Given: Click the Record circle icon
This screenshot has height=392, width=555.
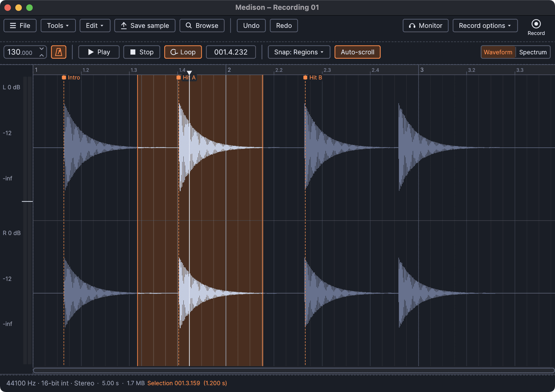Looking at the screenshot, I should pyautogui.click(x=536, y=24).
